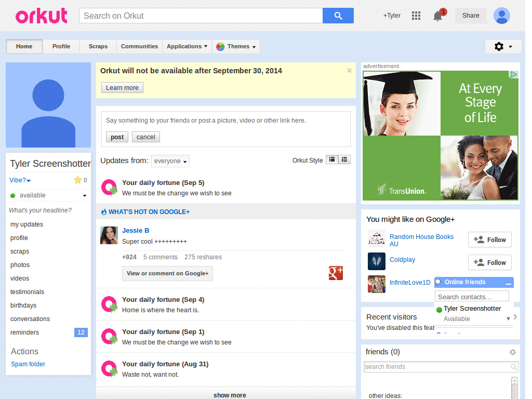Click the cancel button
This screenshot has height=399, width=532.
[146, 137]
